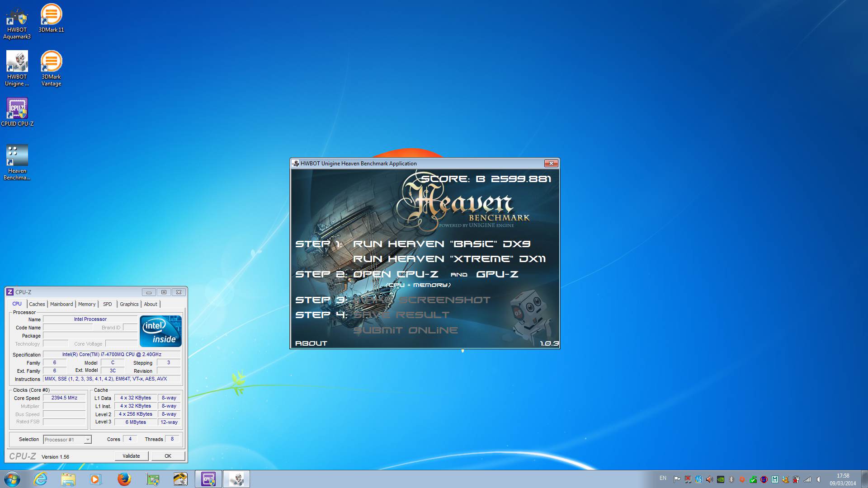This screenshot has width=868, height=488.
Task: Close the HWBOT Unigine Heaven Benchmark window
Action: click(551, 163)
